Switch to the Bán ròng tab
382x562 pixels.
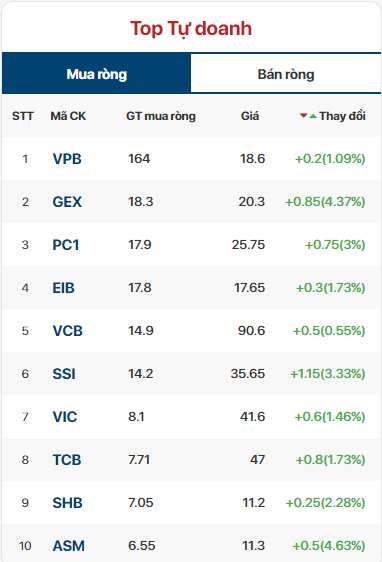[x=286, y=74]
